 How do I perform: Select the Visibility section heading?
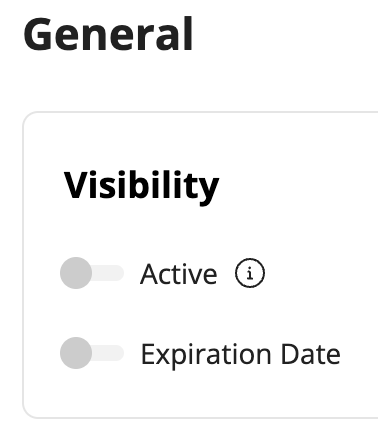tap(141, 186)
